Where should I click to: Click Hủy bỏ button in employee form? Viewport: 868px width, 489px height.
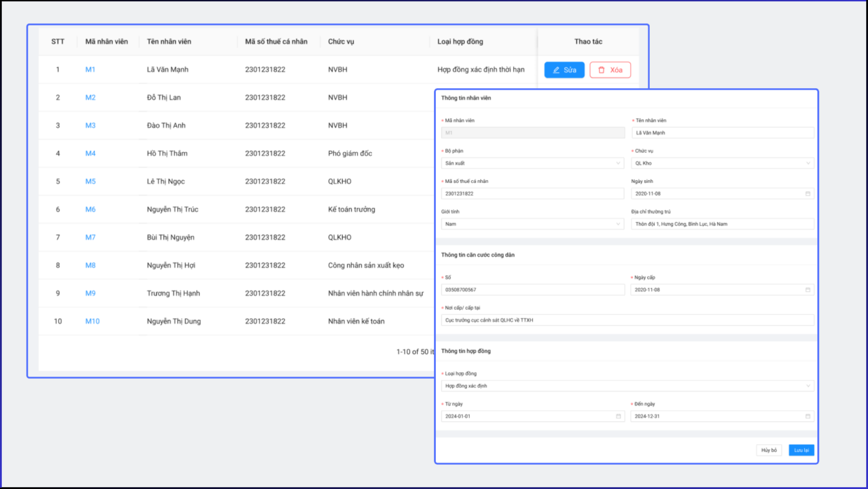769,451
